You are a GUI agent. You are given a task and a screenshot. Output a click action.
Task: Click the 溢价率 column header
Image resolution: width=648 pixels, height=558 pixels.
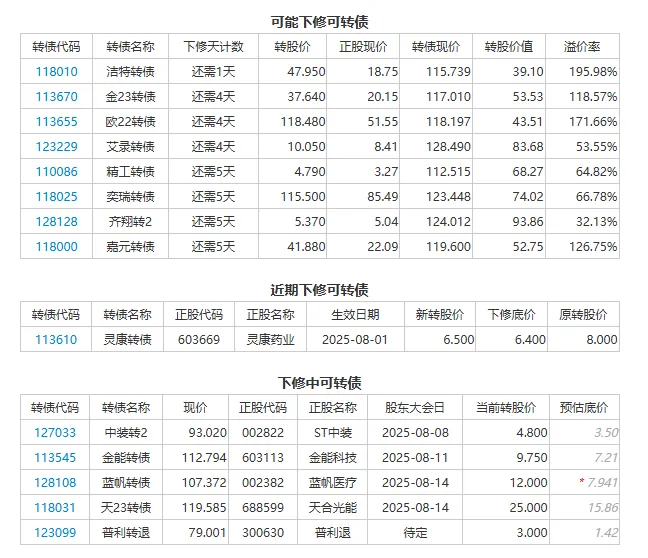(x=582, y=46)
